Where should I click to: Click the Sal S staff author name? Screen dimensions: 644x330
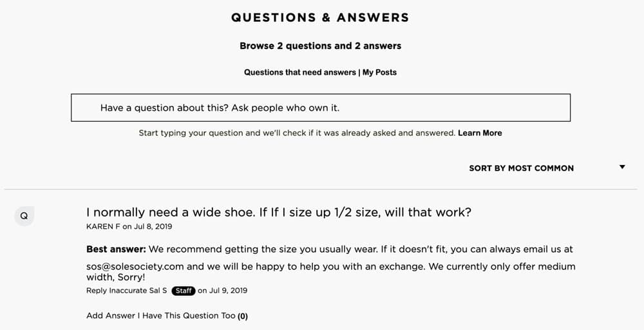click(158, 291)
